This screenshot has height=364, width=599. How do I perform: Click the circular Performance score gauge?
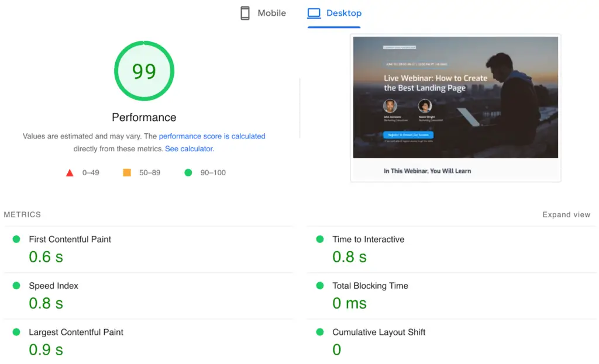tap(144, 70)
